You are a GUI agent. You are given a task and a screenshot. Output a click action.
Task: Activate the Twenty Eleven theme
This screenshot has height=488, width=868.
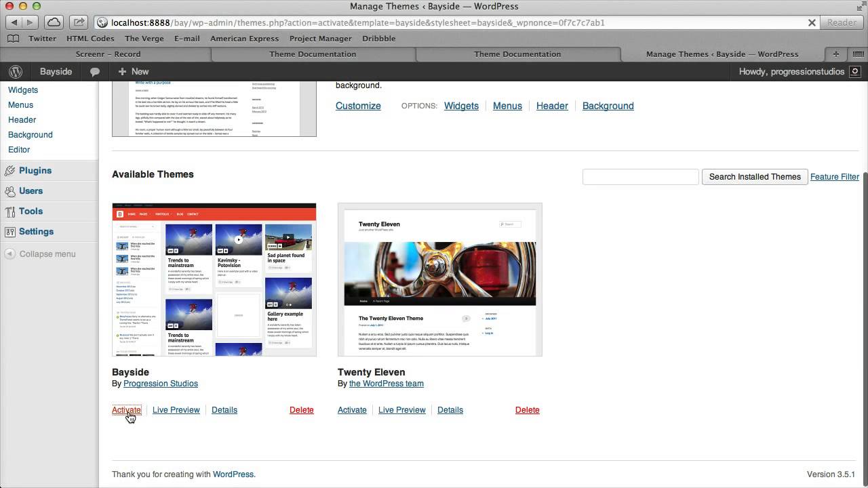[x=352, y=410]
